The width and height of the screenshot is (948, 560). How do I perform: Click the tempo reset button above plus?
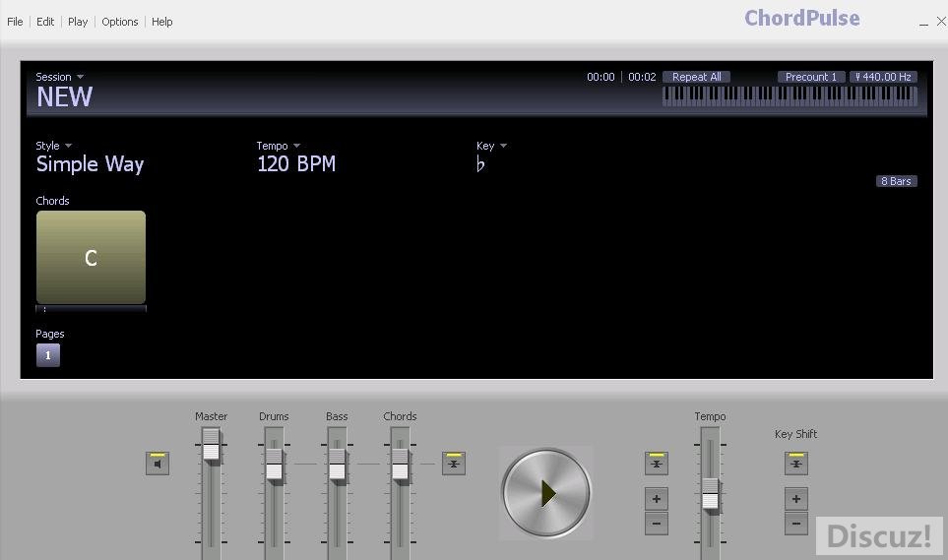coord(656,464)
